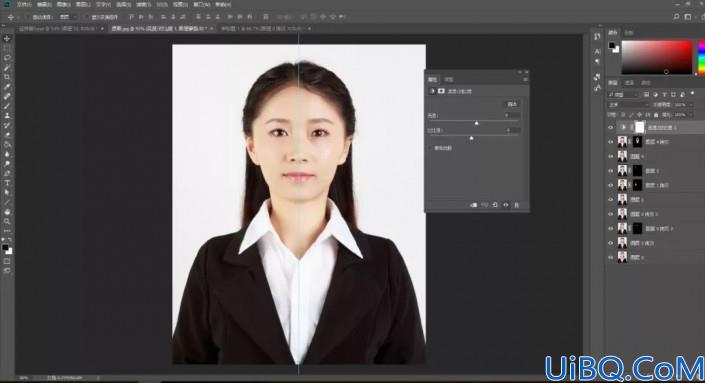705x383 pixels.
Task: Open the layer filter kind dropdown
Action: (x=623, y=95)
